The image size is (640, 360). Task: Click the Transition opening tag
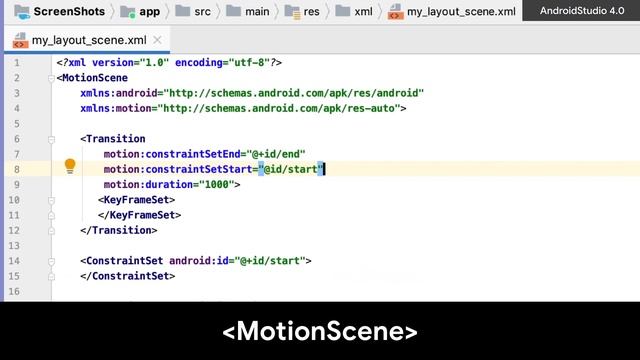(x=113, y=139)
